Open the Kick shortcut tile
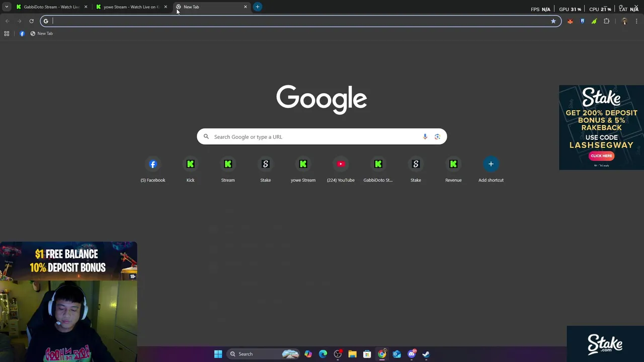The height and width of the screenshot is (362, 644). tap(190, 170)
